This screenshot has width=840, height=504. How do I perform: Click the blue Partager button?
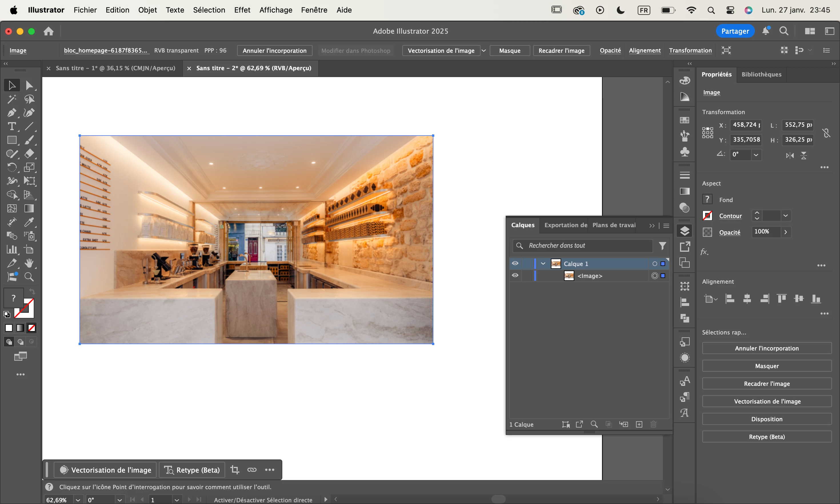(x=735, y=31)
